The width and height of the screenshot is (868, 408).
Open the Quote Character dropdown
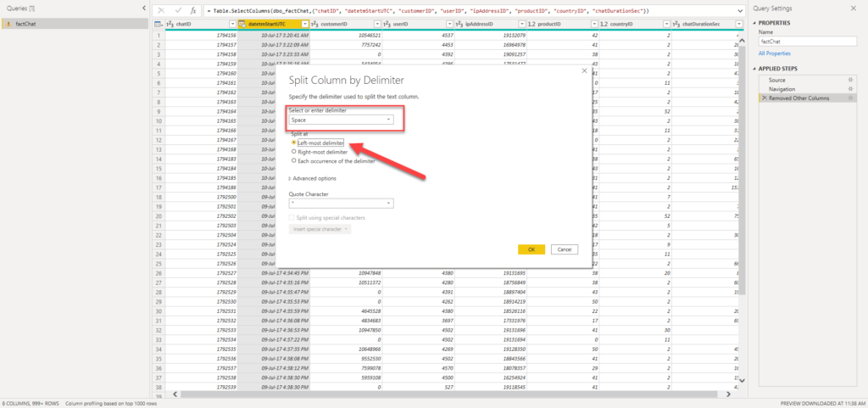pos(341,204)
